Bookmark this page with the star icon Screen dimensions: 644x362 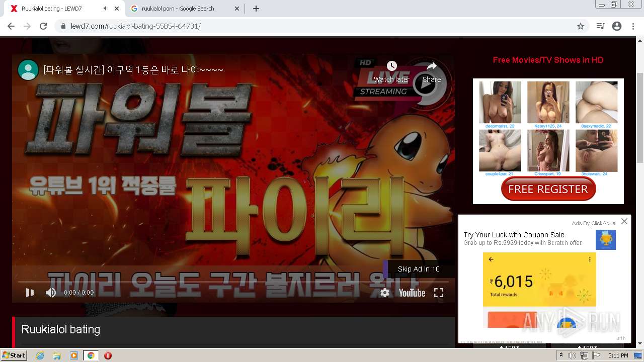click(x=581, y=26)
